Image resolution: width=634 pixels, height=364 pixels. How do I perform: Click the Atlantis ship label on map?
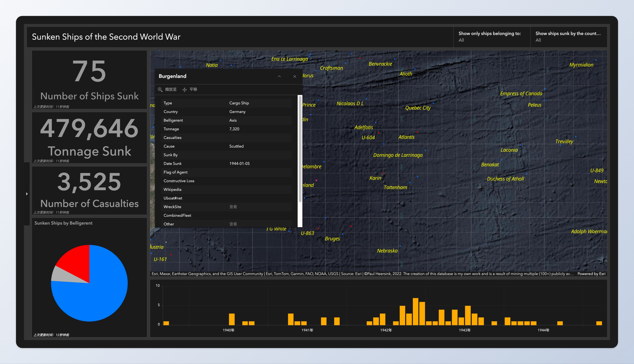(x=406, y=137)
